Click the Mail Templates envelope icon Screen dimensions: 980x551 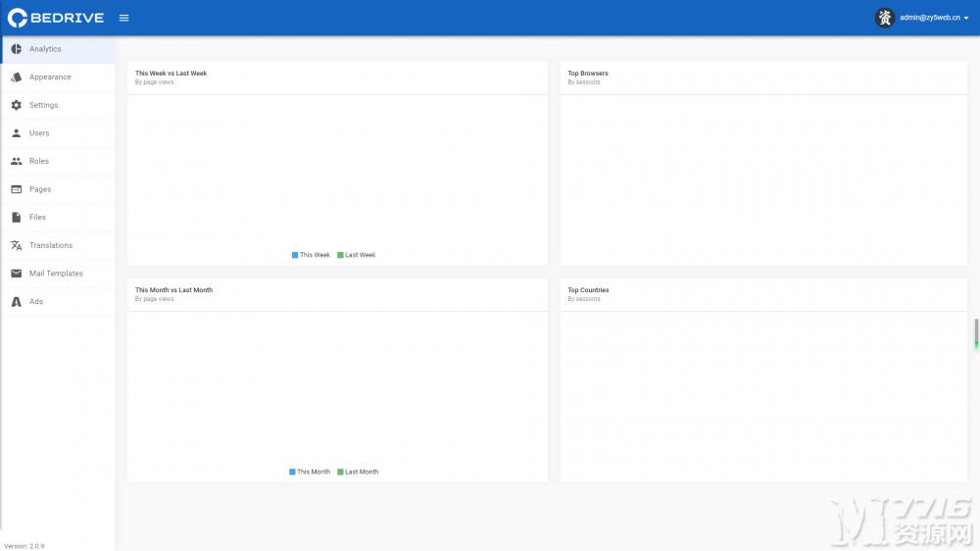click(17, 274)
